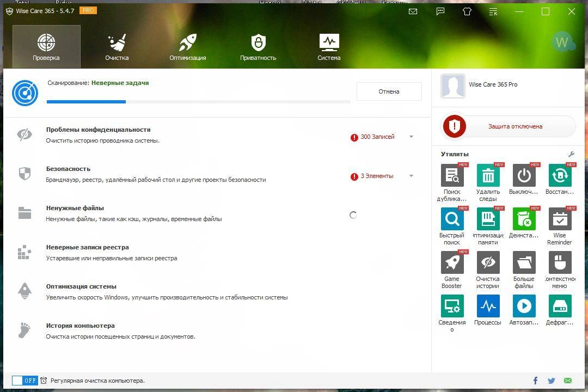The image size is (588, 392).
Task: Click the user avatar picture
Action: (453, 86)
